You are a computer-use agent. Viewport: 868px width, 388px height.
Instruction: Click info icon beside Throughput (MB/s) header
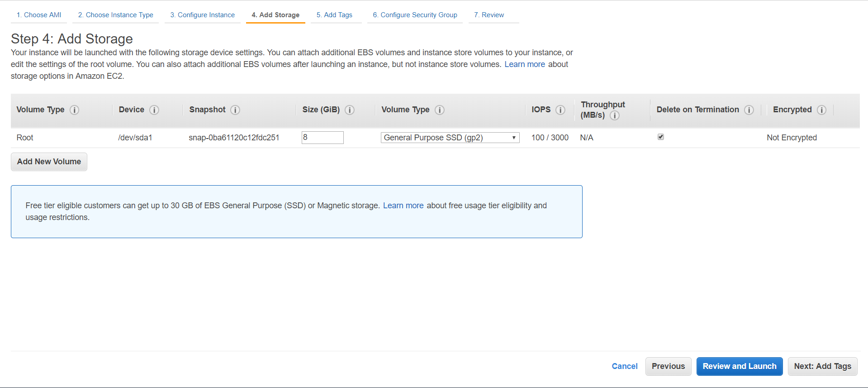[x=615, y=115]
